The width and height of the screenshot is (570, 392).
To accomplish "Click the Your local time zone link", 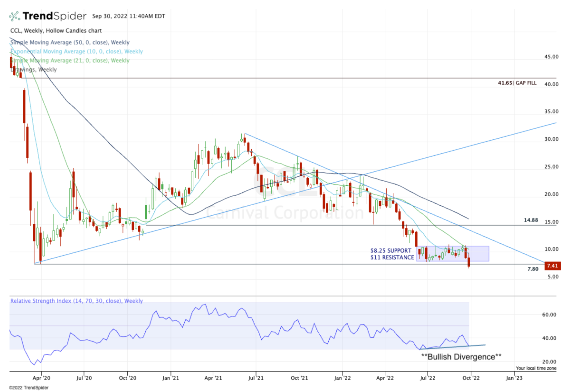I will click(x=536, y=368).
